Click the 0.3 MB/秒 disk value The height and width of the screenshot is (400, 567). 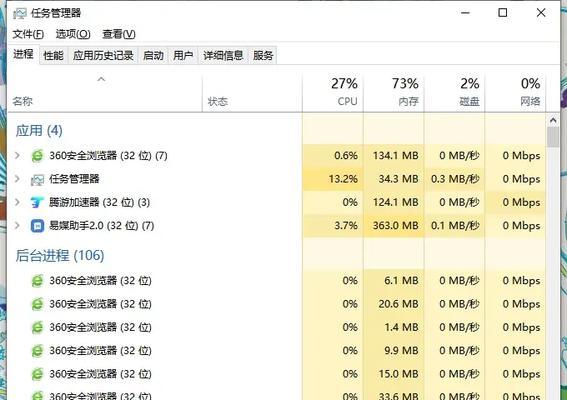click(x=455, y=179)
